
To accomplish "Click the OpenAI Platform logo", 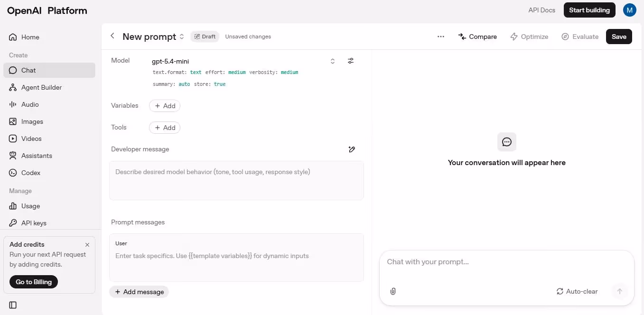I will coord(47,10).
